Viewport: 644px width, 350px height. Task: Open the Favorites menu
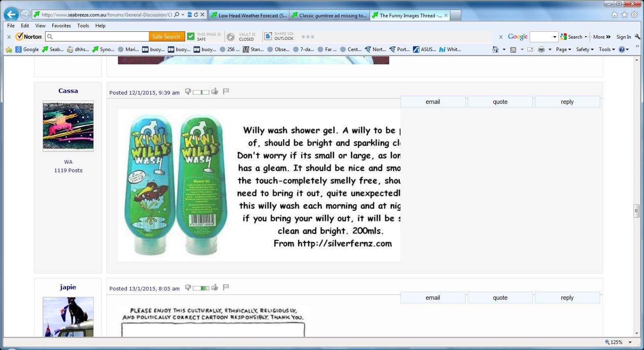(x=61, y=26)
